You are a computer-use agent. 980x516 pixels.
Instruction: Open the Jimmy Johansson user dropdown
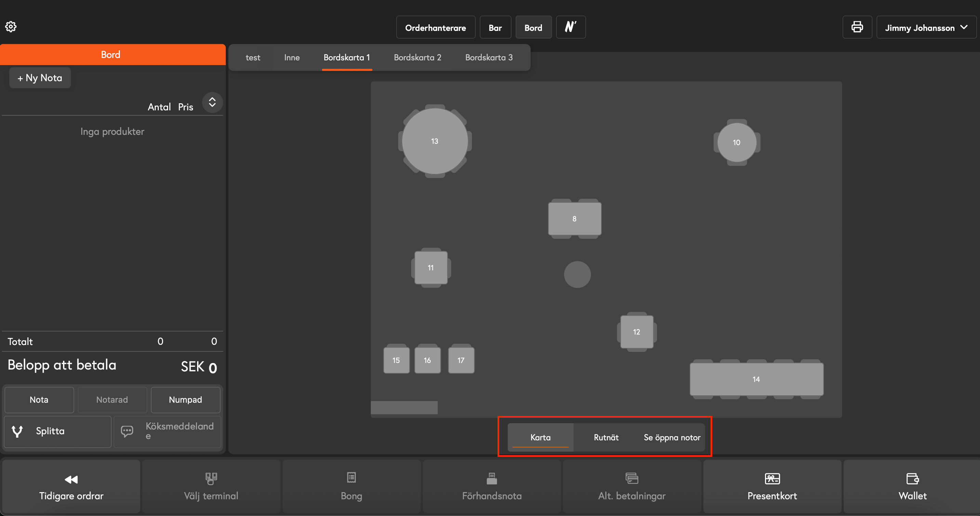926,27
